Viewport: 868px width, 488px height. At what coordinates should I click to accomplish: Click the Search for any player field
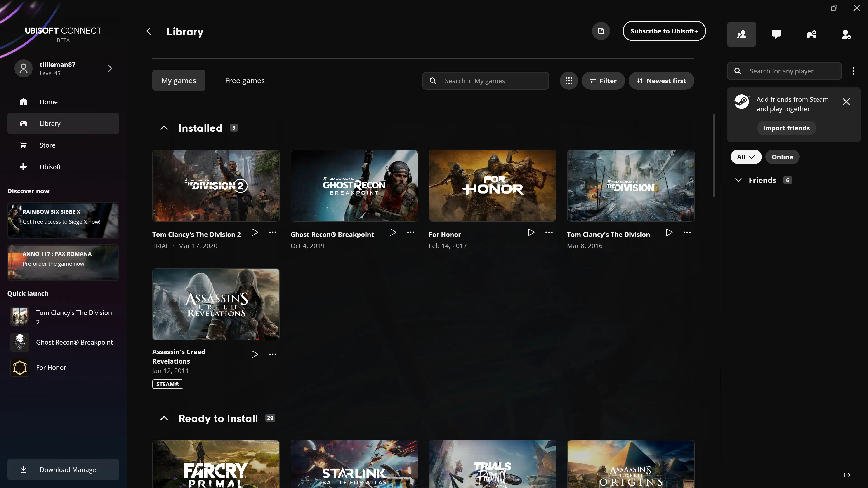click(784, 71)
